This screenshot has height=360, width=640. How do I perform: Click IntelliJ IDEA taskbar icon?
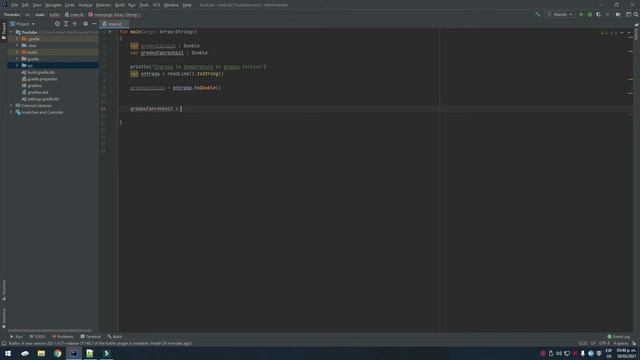(x=74, y=353)
